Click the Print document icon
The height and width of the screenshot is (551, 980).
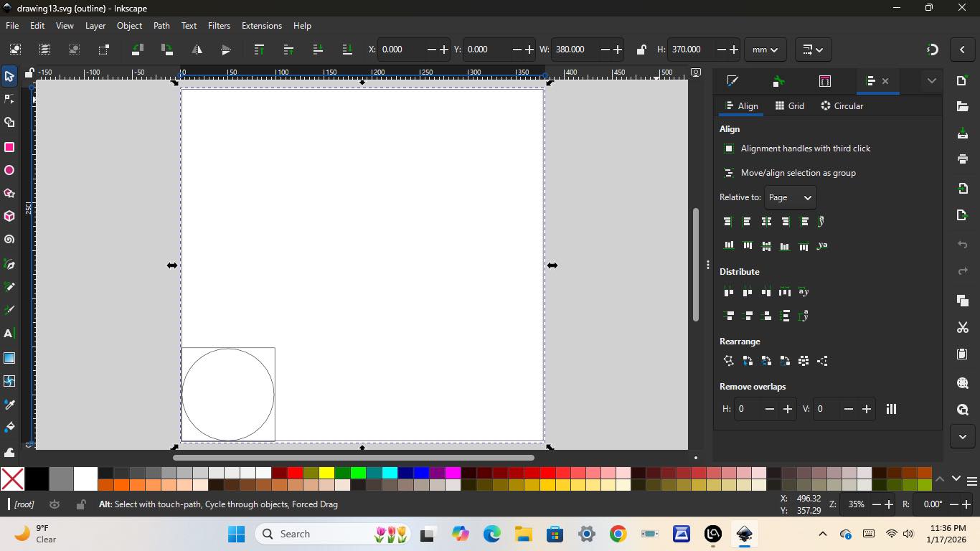(x=963, y=159)
